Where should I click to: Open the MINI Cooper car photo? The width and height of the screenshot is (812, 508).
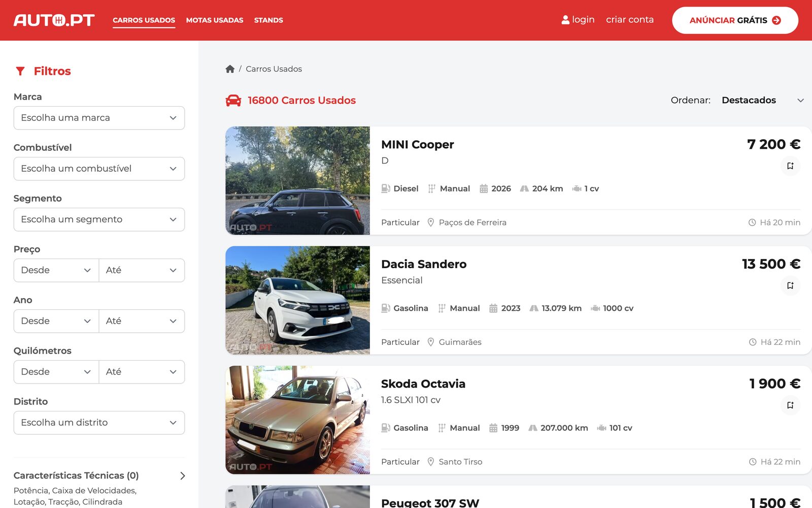tap(297, 180)
